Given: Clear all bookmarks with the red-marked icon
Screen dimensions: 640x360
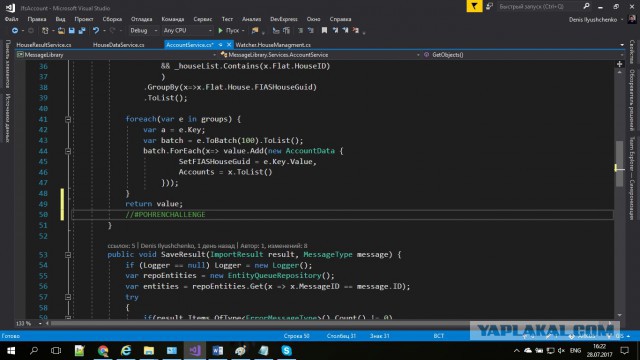Looking at the screenshot, I should point(356,31).
